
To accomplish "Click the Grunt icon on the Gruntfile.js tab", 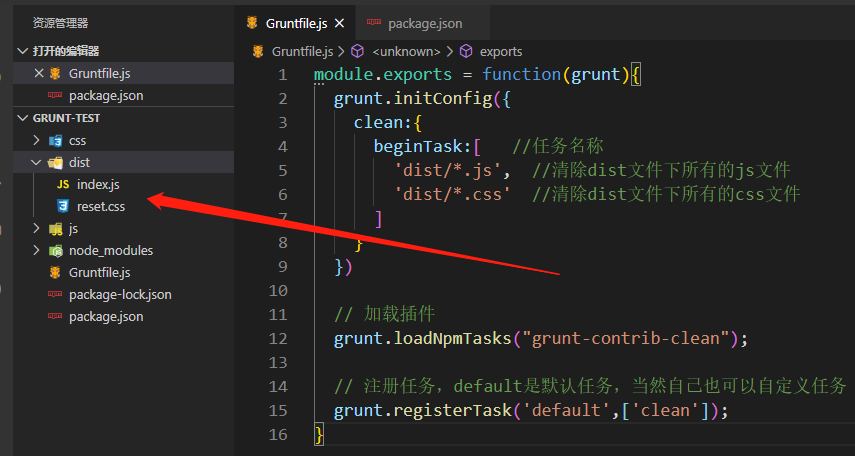I will (251, 23).
